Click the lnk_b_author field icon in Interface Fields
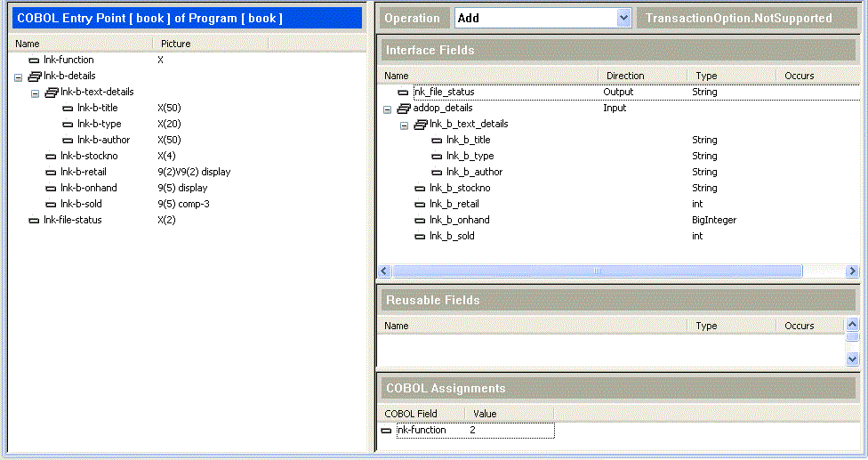Viewport: 868px width, 460px height. [437, 173]
